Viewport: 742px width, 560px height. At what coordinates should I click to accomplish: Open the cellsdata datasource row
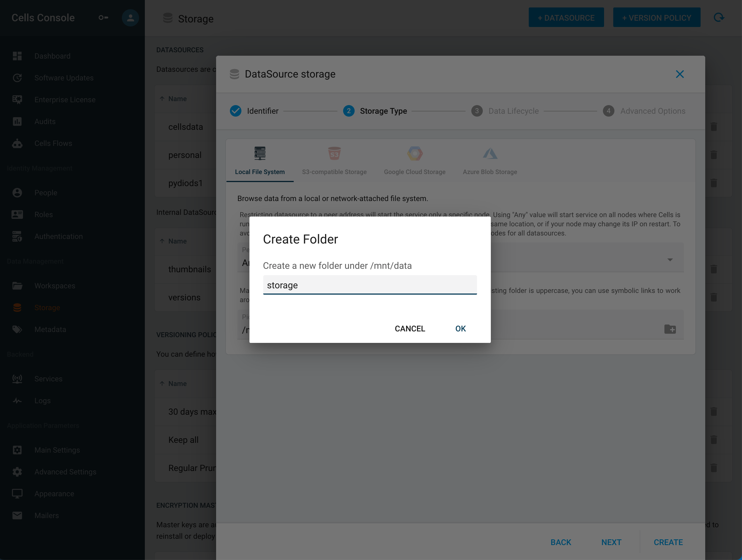coord(186,127)
